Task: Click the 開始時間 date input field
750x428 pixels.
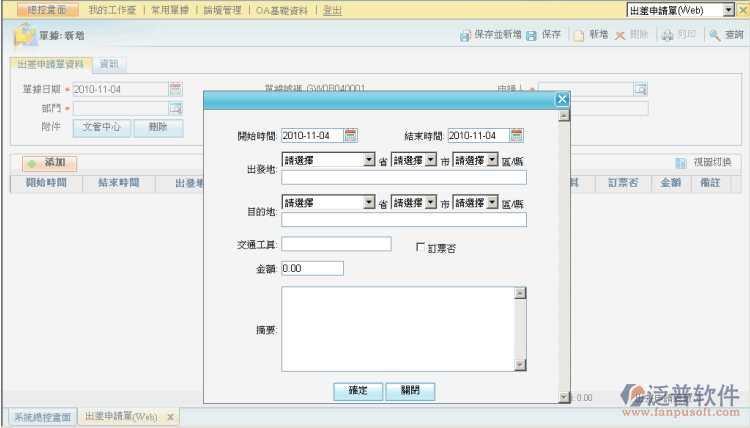Action: tap(312, 135)
